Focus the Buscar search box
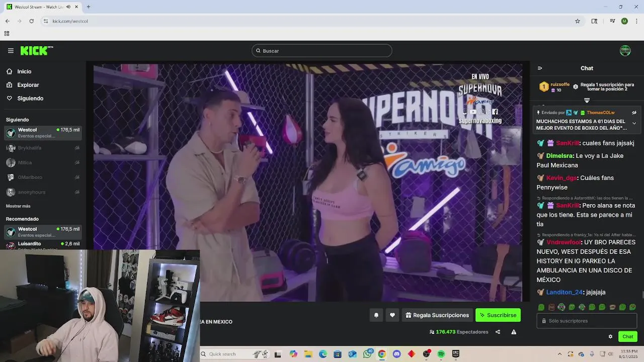 click(x=322, y=51)
